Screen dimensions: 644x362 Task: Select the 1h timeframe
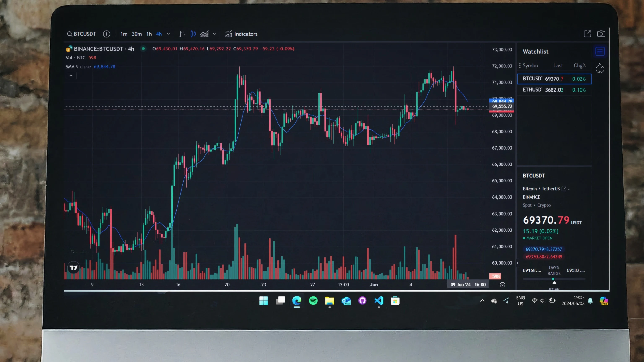(149, 34)
